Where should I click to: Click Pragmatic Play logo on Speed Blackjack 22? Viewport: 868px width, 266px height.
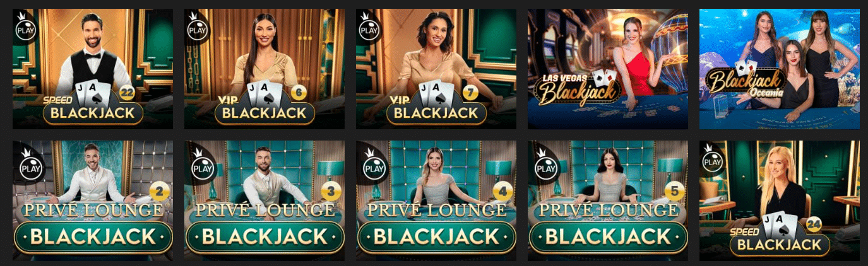tap(26, 26)
